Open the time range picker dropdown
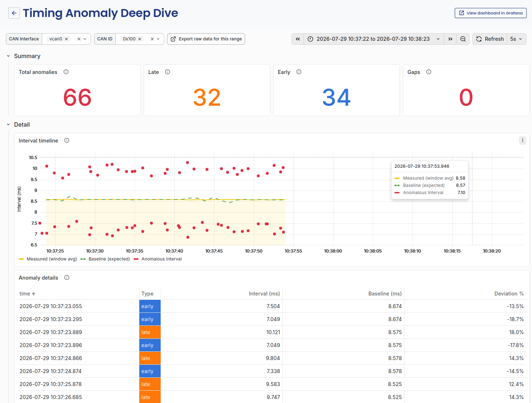This screenshot has height=403, width=532. pos(374,39)
